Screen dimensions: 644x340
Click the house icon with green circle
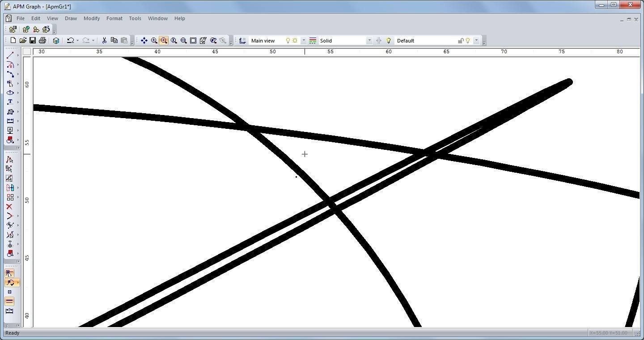coord(26,29)
